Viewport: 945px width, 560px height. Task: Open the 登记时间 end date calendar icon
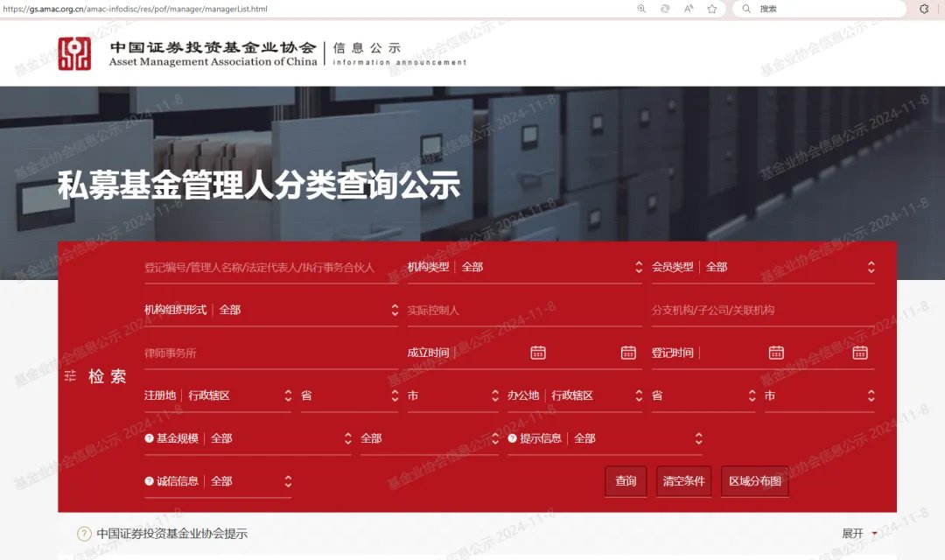tap(860, 353)
